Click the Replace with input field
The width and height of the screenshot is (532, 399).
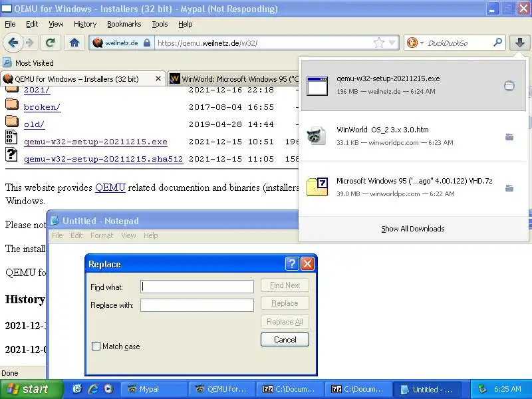[197, 305]
